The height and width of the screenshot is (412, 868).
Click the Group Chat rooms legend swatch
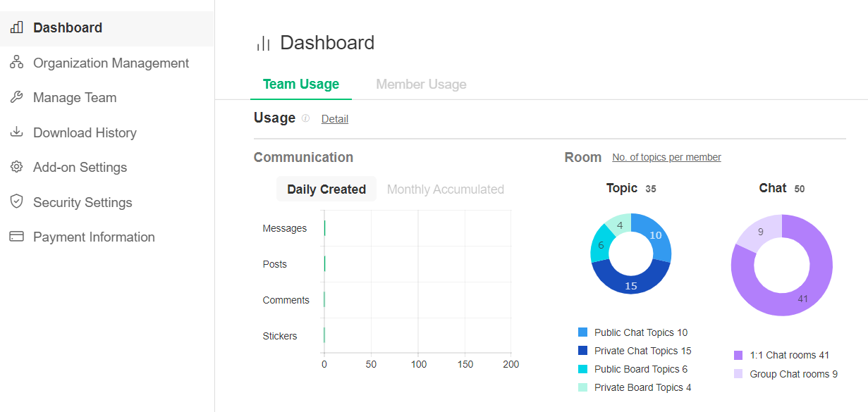point(738,374)
